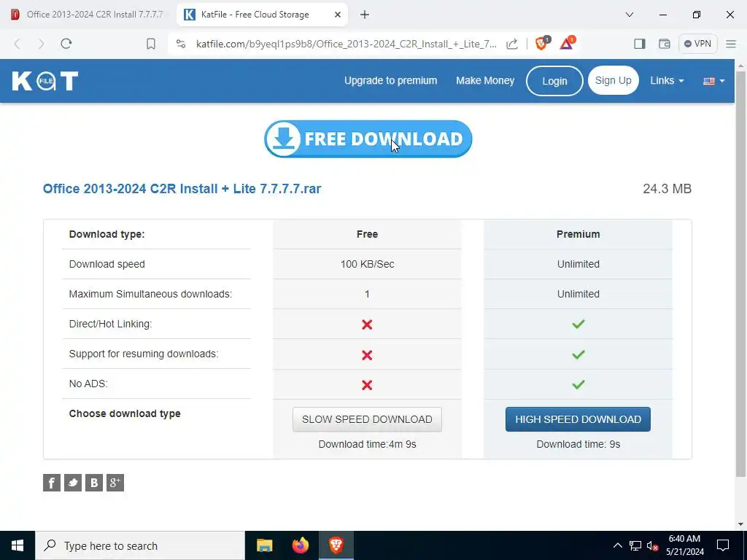
Task: Expand the Links dropdown menu
Action: (667, 80)
